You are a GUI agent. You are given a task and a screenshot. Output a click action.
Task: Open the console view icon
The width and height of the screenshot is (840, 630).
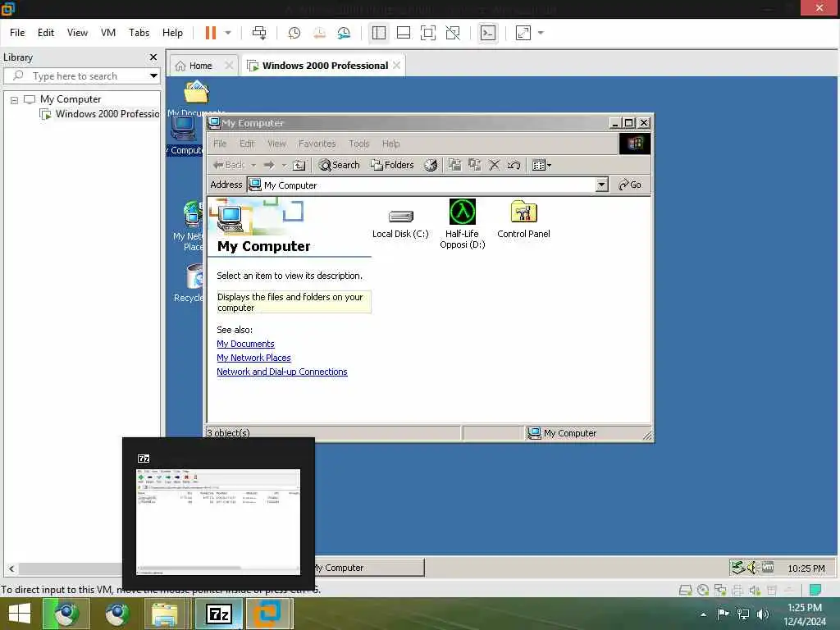[x=487, y=33]
